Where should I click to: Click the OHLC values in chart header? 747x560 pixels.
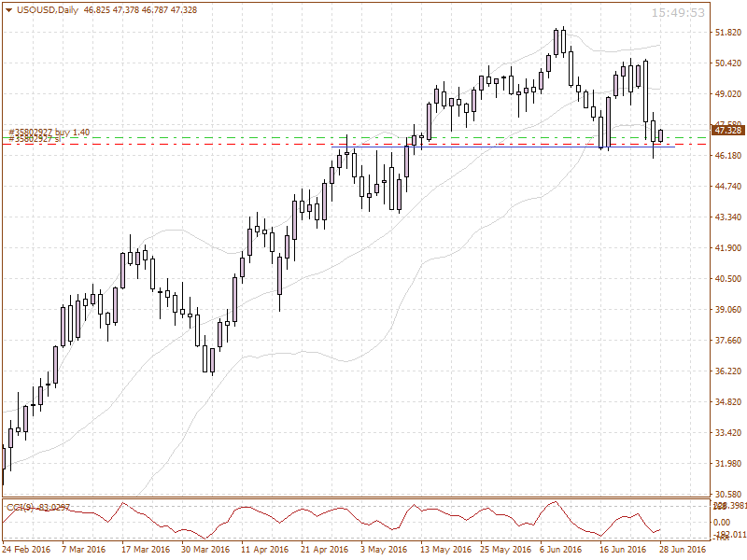(140, 9)
